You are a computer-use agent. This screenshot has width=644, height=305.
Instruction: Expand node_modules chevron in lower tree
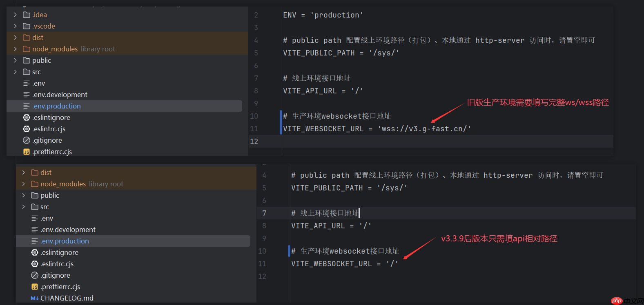coord(23,184)
